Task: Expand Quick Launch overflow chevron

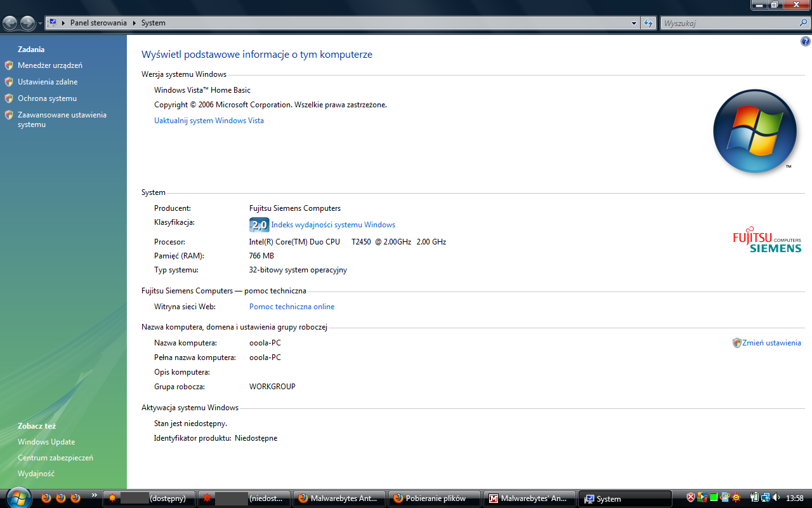Action: [x=95, y=495]
